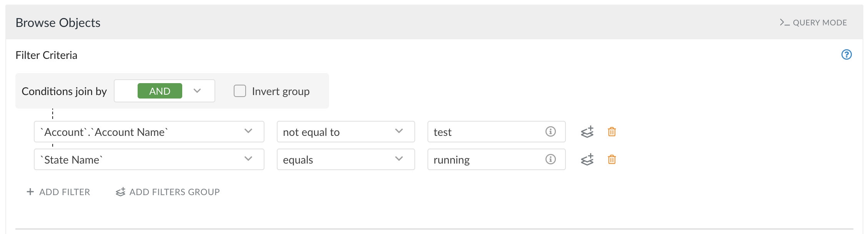Viewport: 868px width, 234px height.
Task: Expand the State Name field dropdown
Action: tap(149, 159)
